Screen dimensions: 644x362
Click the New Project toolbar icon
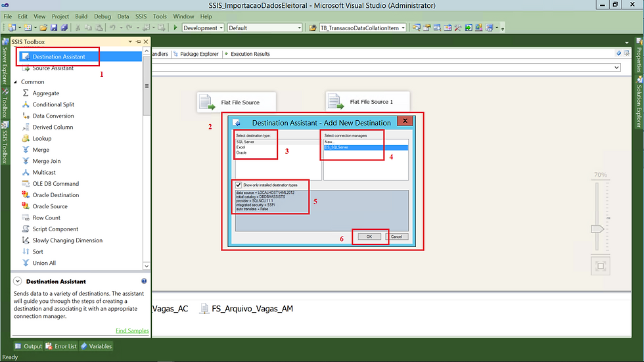tap(12, 28)
